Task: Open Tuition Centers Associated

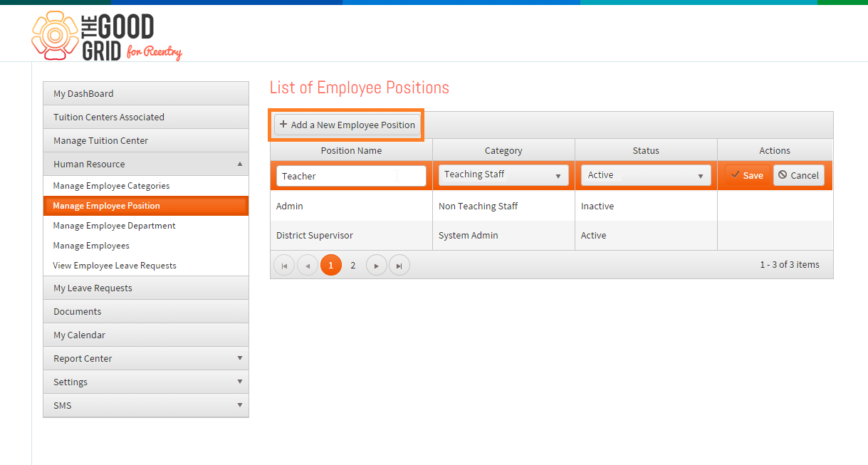Action: point(146,117)
